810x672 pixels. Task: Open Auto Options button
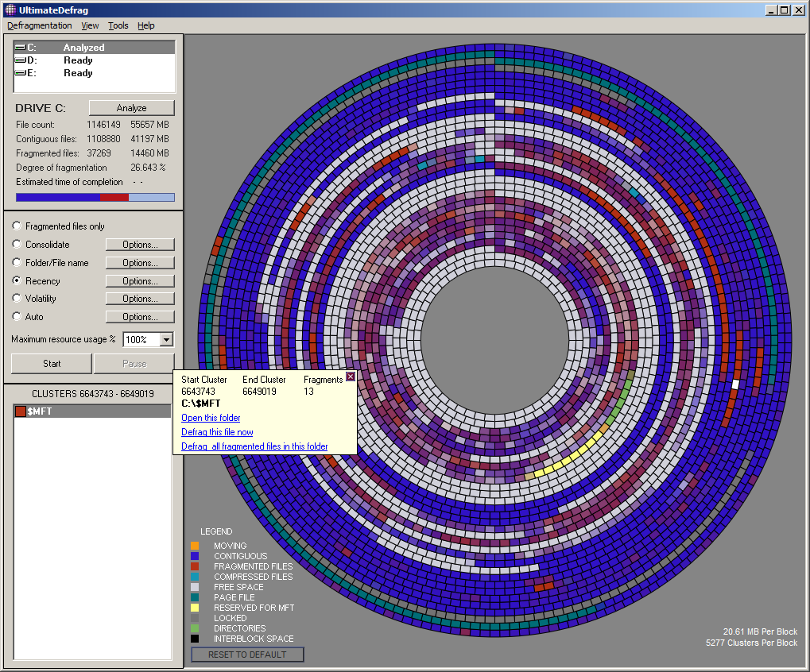coord(140,316)
